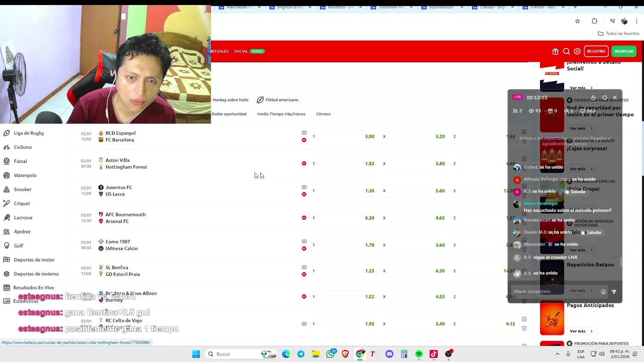
Task: Open settings icon in LIVE overlay header
Action: click(605, 98)
